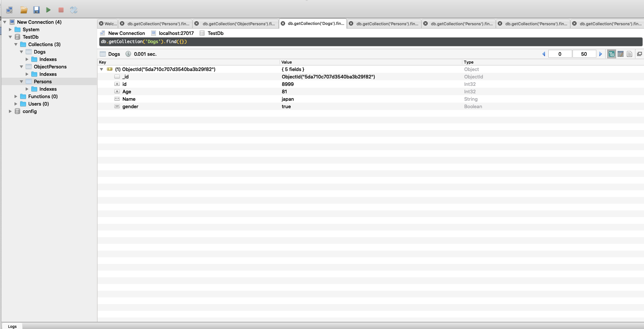Expand the config database node
The height and width of the screenshot is (329, 644).
10,111
